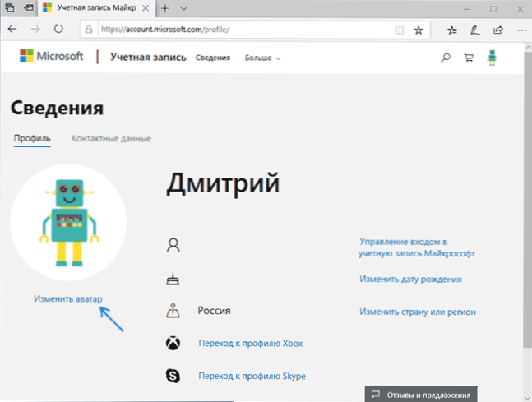This screenshot has width=532, height=402.
Task: Click Изменить дату рождения link
Action: click(x=410, y=280)
